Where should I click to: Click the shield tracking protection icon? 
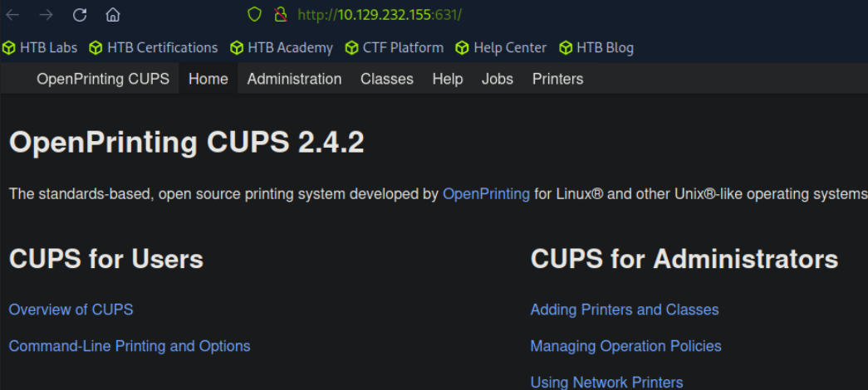(x=254, y=14)
